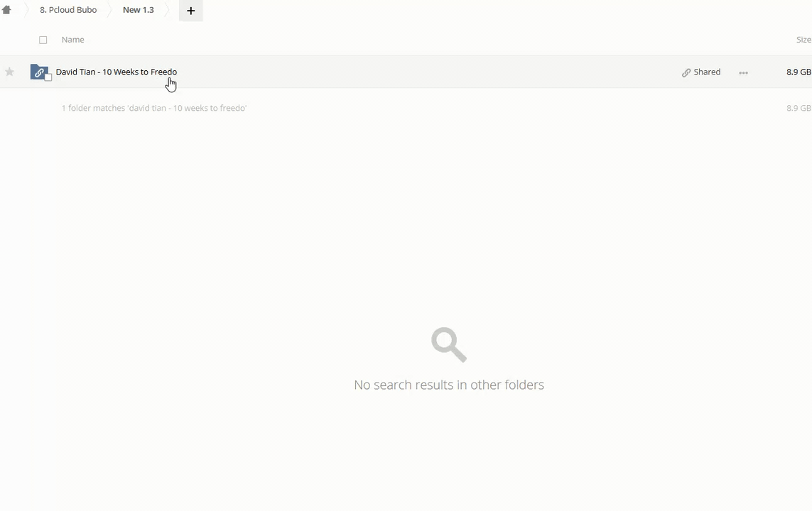This screenshot has width=812, height=511.
Task: Sort by the Size column header
Action: click(x=803, y=39)
